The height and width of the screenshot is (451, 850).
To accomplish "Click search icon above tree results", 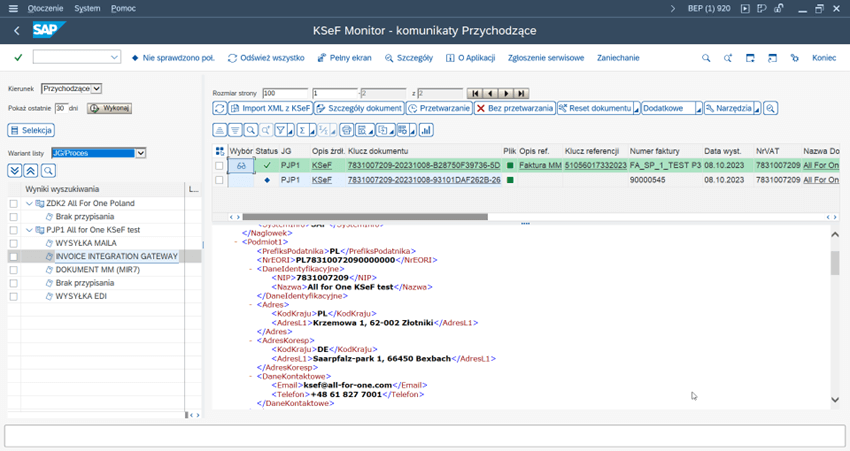I will tap(48, 171).
